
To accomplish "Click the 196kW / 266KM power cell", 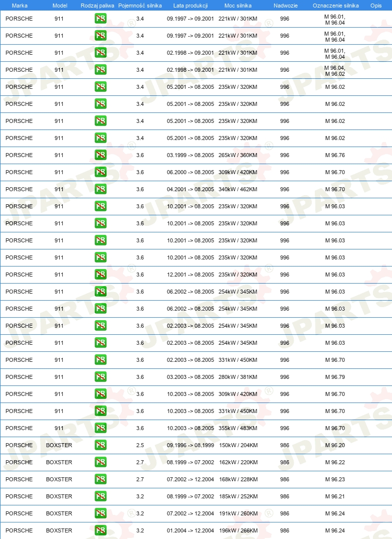I will tap(238, 530).
